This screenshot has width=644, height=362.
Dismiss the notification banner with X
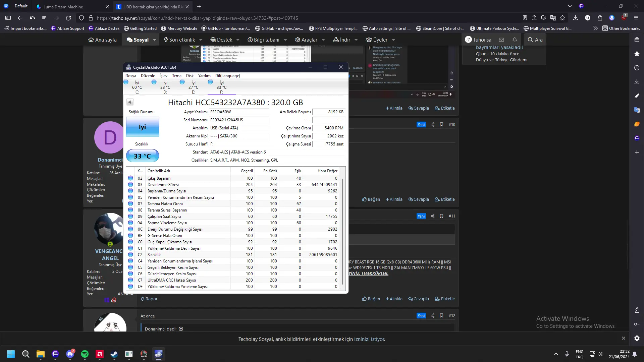[624, 338]
